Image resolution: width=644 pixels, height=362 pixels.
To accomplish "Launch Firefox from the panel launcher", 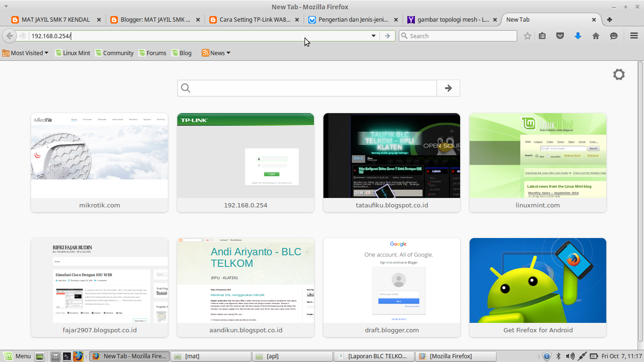I will pyautogui.click(x=78, y=356).
